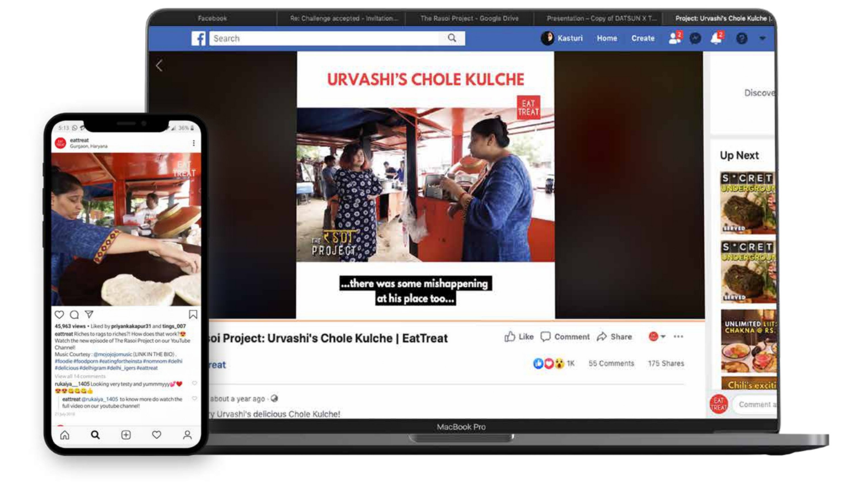Tap #foodie hashtag in Instagram caption

pyautogui.click(x=64, y=361)
